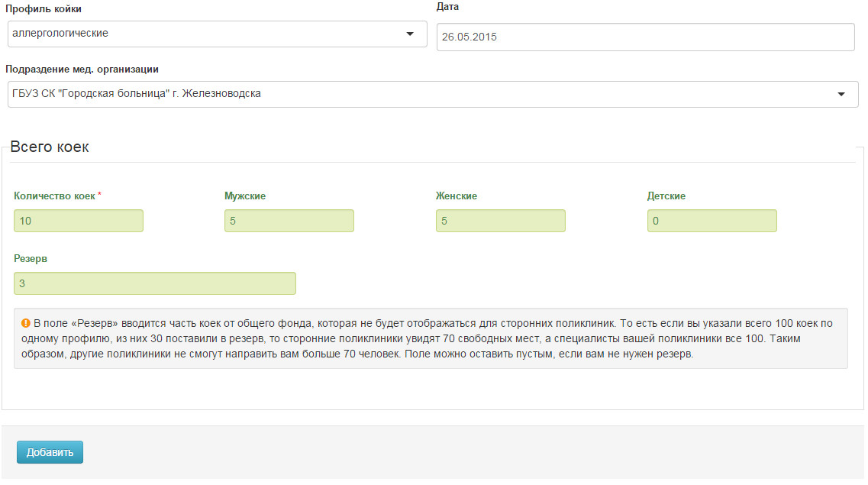Click the Всего коек section heading

click(x=50, y=147)
